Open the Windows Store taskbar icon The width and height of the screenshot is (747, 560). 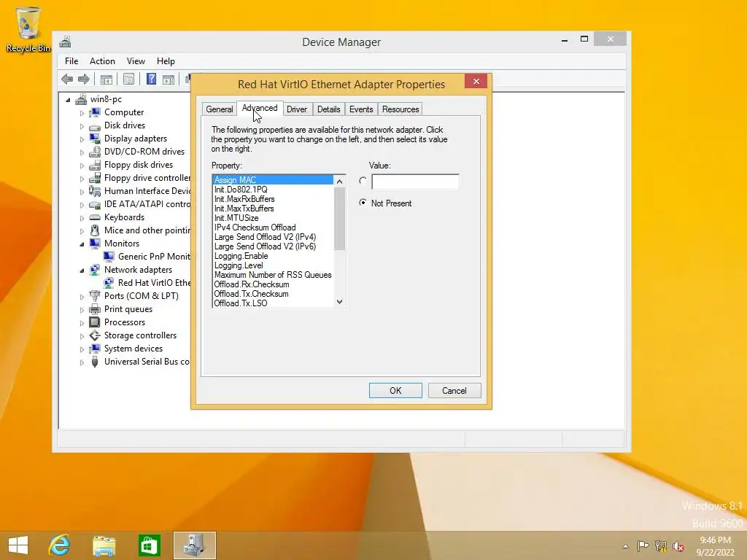coord(149,545)
